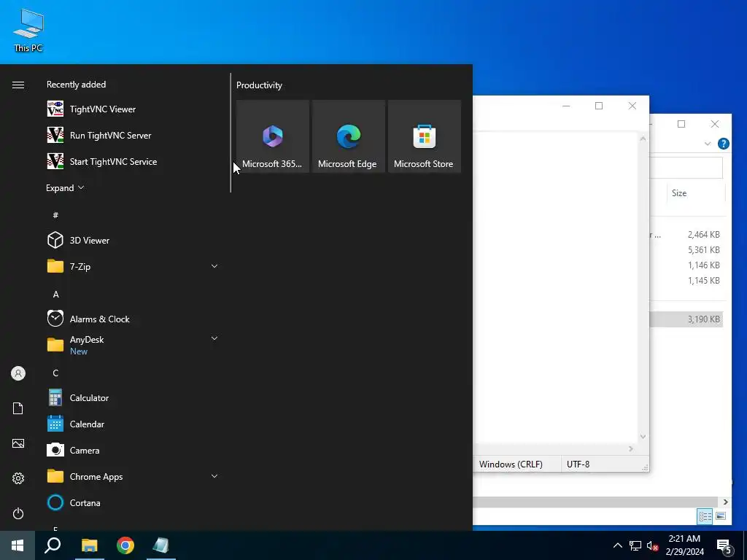Image resolution: width=747 pixels, height=560 pixels.
Task: Open taskbar Search magnifier
Action: [53, 545]
